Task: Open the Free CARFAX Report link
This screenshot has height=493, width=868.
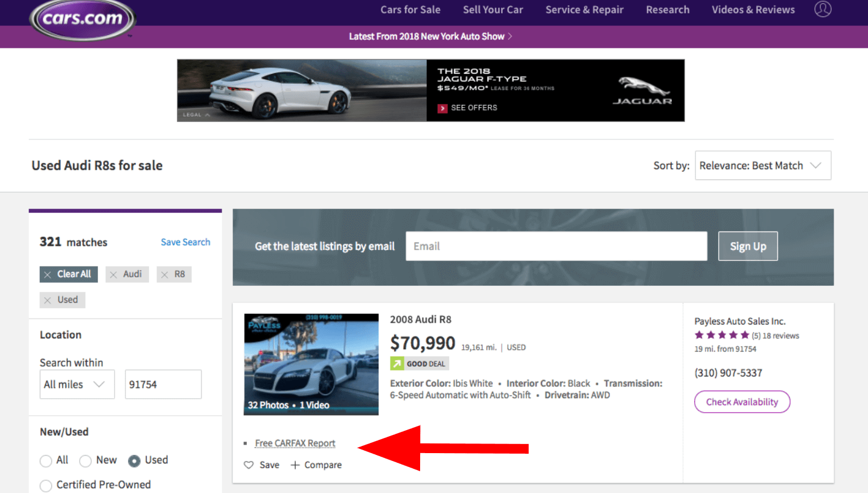Action: pyautogui.click(x=295, y=443)
